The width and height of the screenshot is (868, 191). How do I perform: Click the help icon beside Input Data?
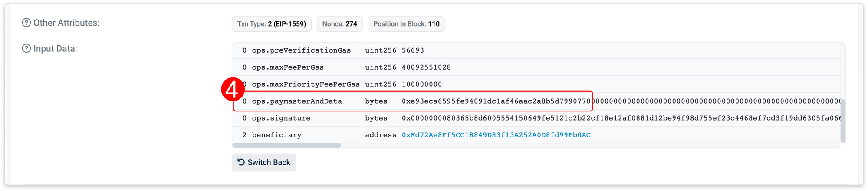coord(26,48)
